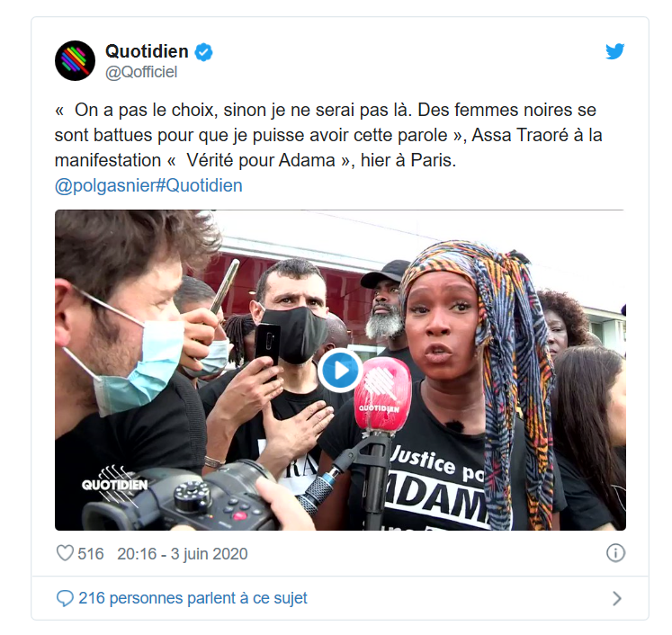Click the Twitter bird logo icon
Screen dimensions: 672x635
tap(614, 51)
